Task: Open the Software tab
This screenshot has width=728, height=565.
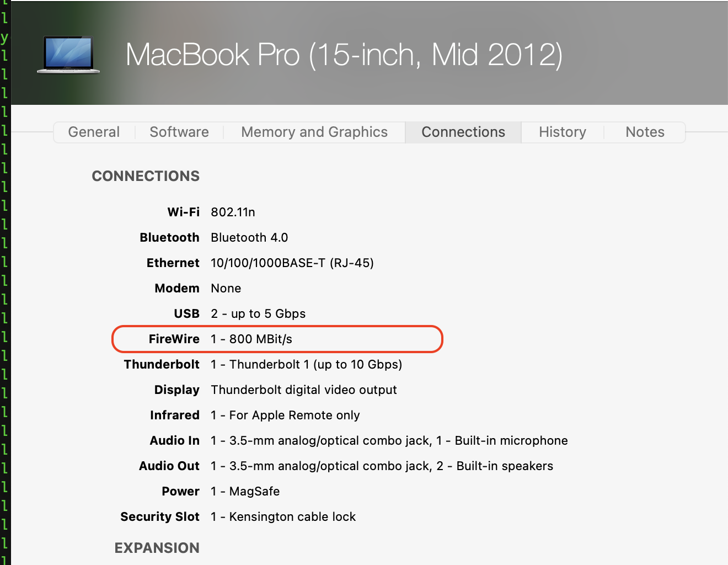Action: tap(179, 132)
